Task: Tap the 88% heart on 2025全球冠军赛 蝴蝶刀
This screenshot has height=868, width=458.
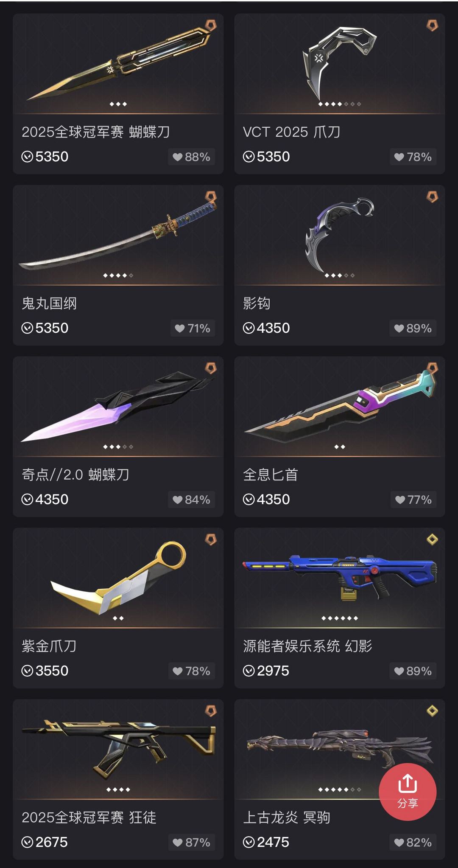Action: click(192, 157)
